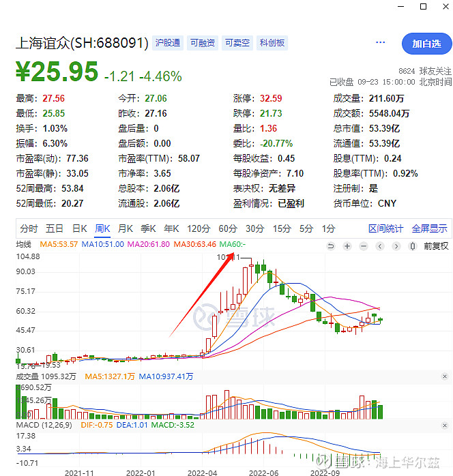Click the 科创板 tag
This screenshot has height=476, width=453.
[x=272, y=43]
